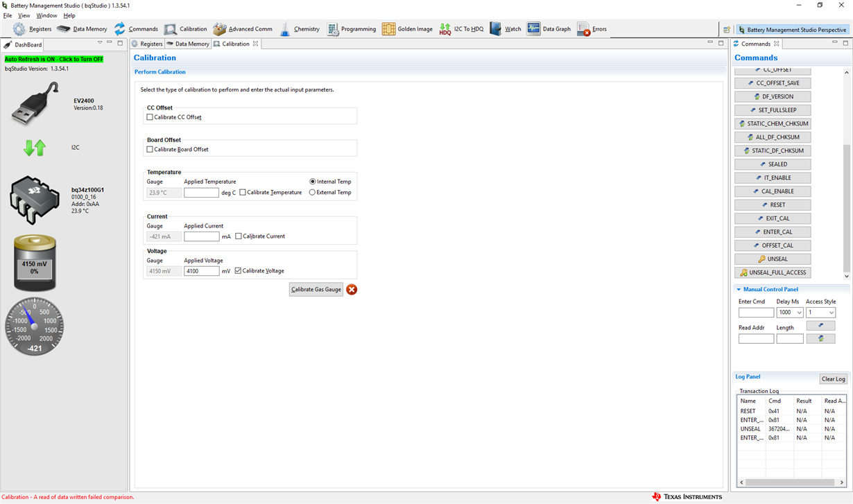Enable Calibrate Current checkbox
853x504 pixels.
[x=239, y=236]
